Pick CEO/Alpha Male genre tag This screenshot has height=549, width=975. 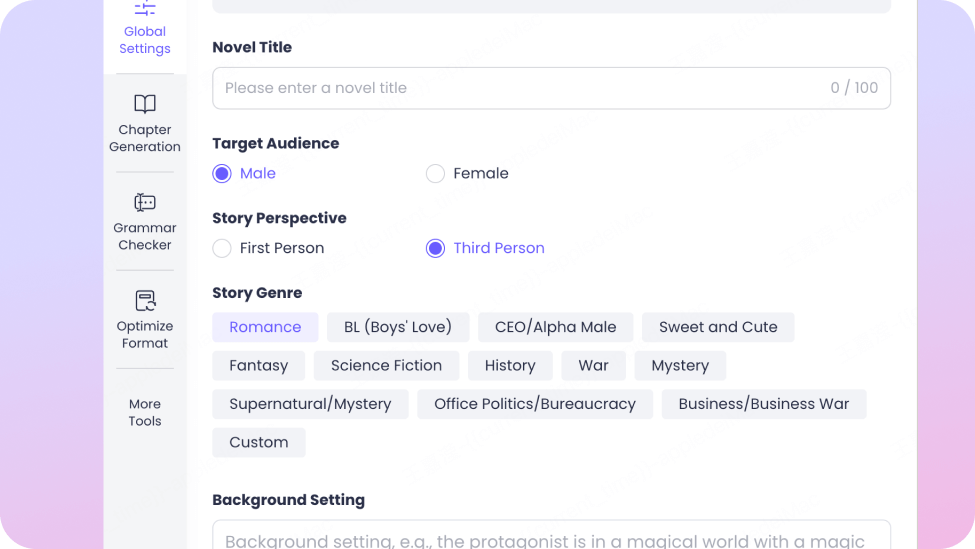(555, 327)
